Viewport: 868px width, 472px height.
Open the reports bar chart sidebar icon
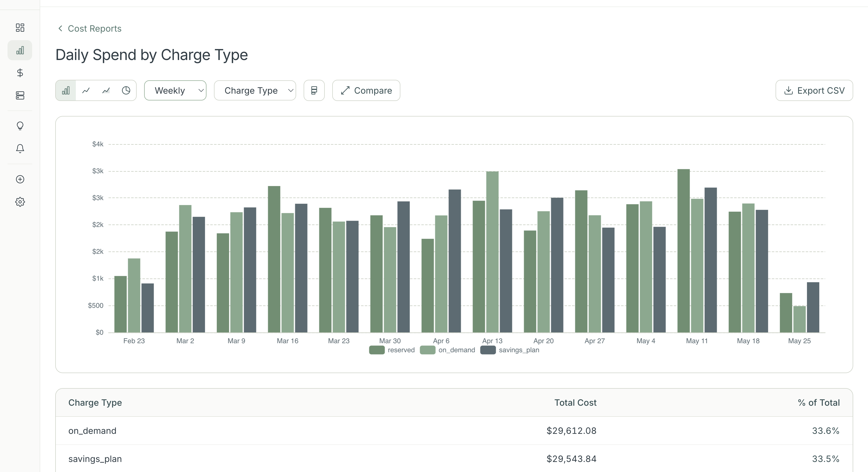[x=20, y=50]
